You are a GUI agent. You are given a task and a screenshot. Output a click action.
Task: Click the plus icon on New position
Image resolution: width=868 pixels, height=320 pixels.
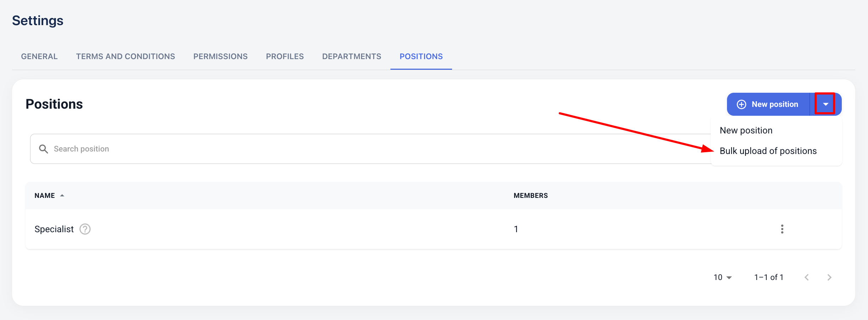pyautogui.click(x=742, y=104)
